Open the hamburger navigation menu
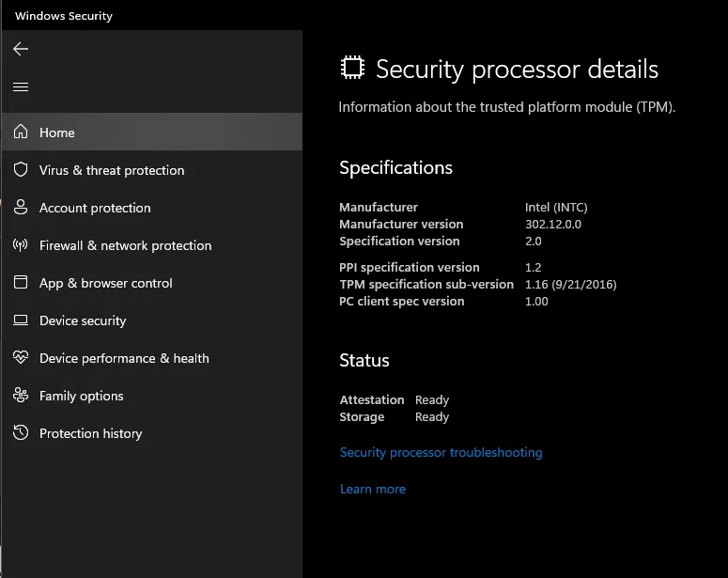 tap(21, 86)
